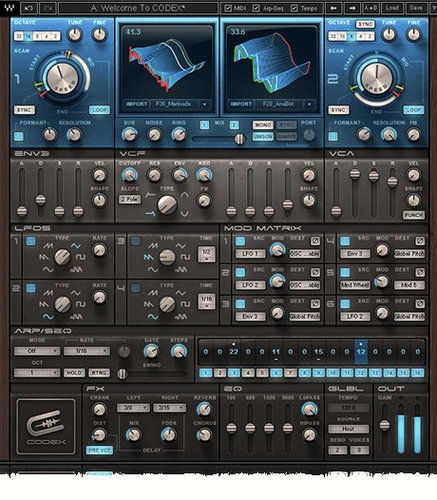Click the Punch button in VCA
Viewport: 437px width, 500px height.
(x=413, y=215)
